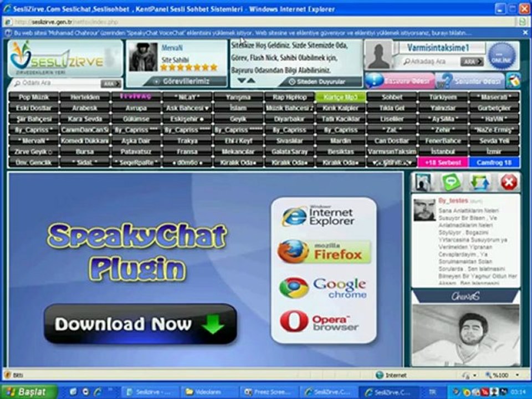Close the plugin information bar
The image size is (532, 399).
pos(525,33)
